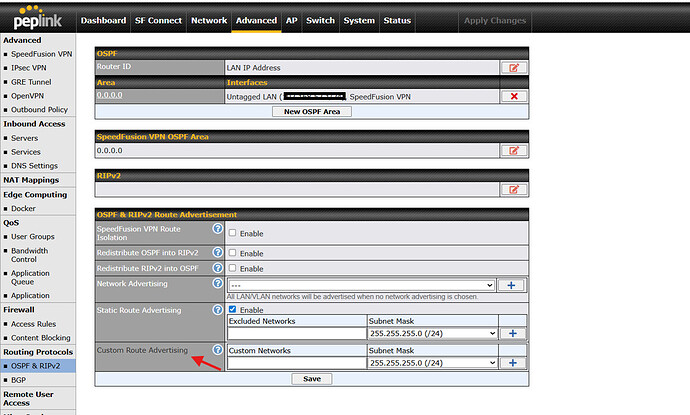Image resolution: width=690 pixels, height=415 pixels.
Task: Open the Status tab
Action: pos(397,20)
